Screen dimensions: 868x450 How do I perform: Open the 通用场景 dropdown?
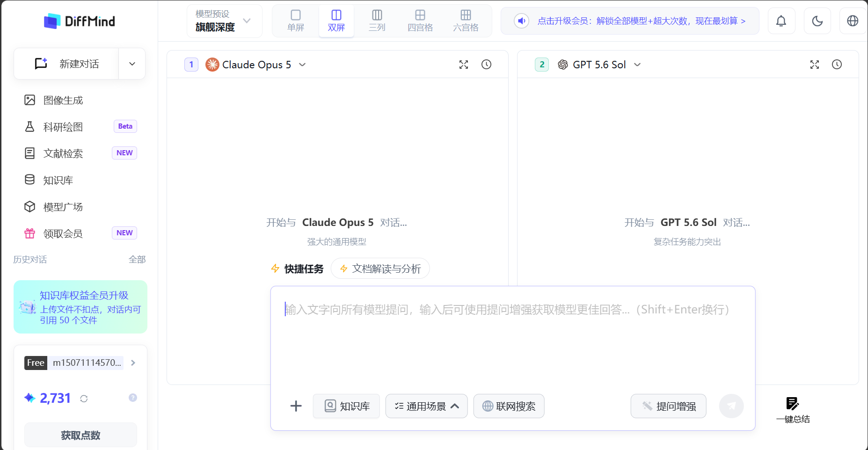click(x=427, y=406)
